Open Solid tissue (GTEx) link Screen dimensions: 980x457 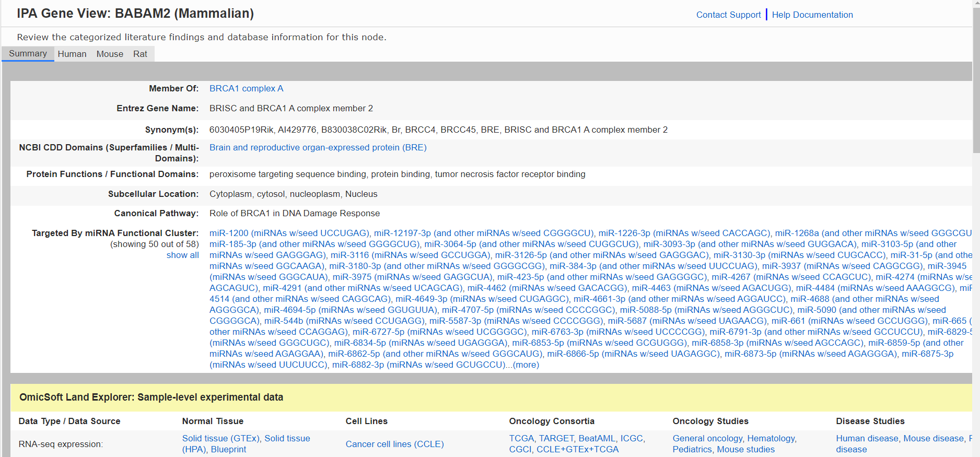pos(220,438)
